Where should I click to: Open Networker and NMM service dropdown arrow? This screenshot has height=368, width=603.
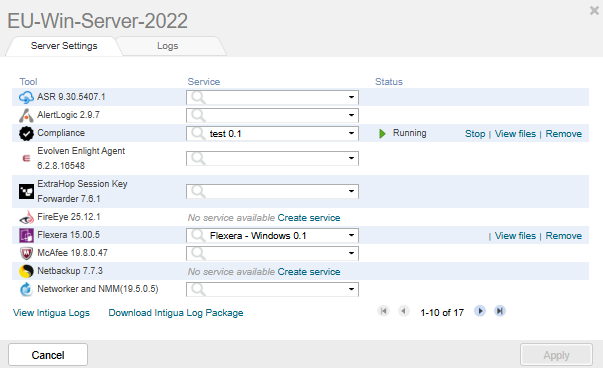click(x=351, y=290)
